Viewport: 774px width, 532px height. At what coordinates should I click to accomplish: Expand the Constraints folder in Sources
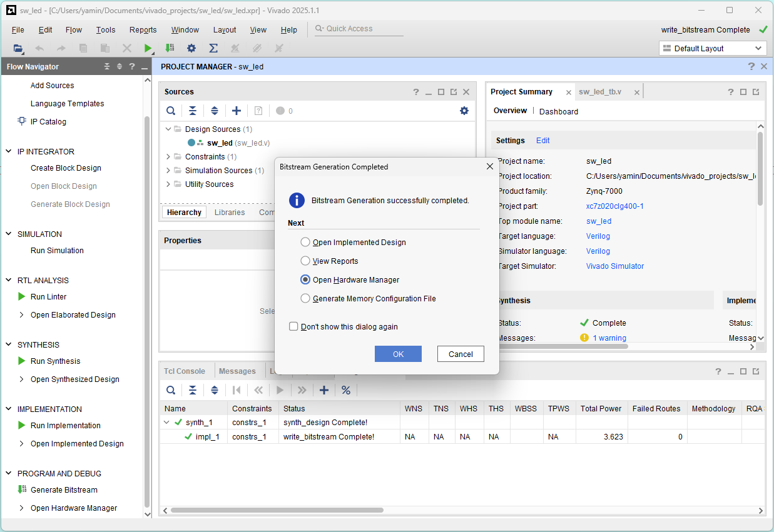click(168, 157)
